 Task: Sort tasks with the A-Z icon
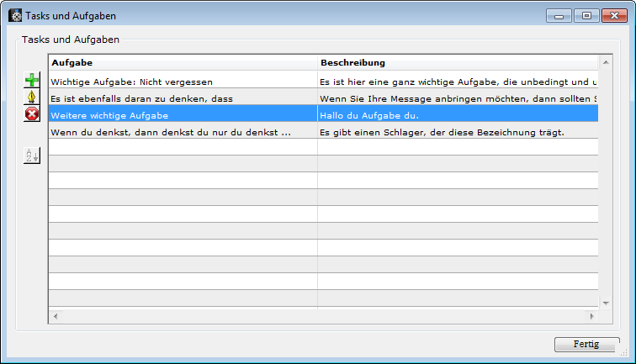tap(32, 156)
